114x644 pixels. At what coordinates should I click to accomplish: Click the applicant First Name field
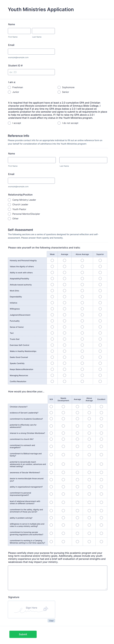point(19,31)
